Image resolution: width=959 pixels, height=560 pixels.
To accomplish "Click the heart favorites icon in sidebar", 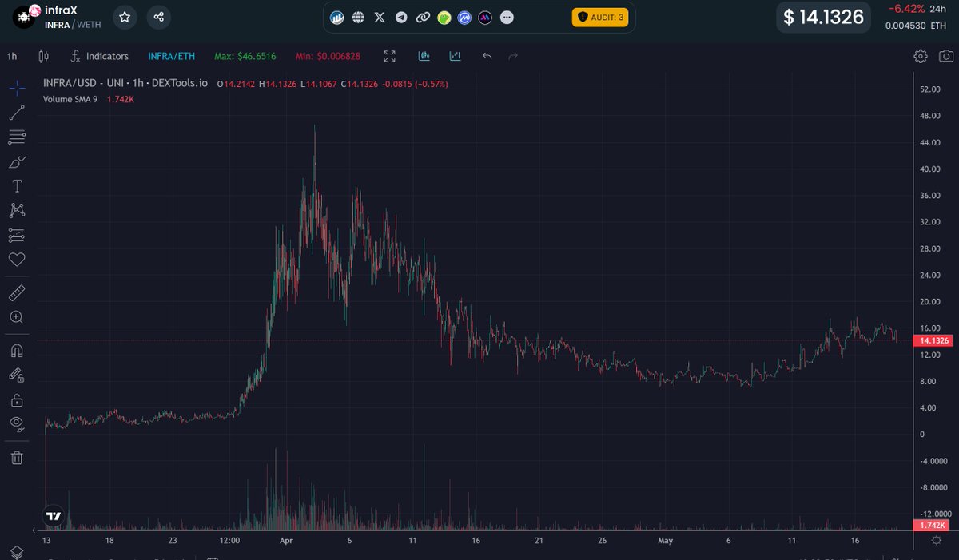I will coord(17,260).
